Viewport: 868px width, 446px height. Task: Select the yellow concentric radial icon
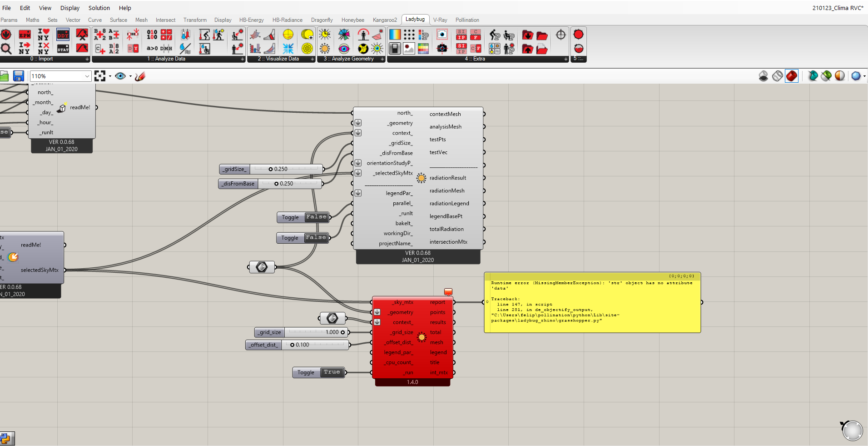(x=307, y=48)
